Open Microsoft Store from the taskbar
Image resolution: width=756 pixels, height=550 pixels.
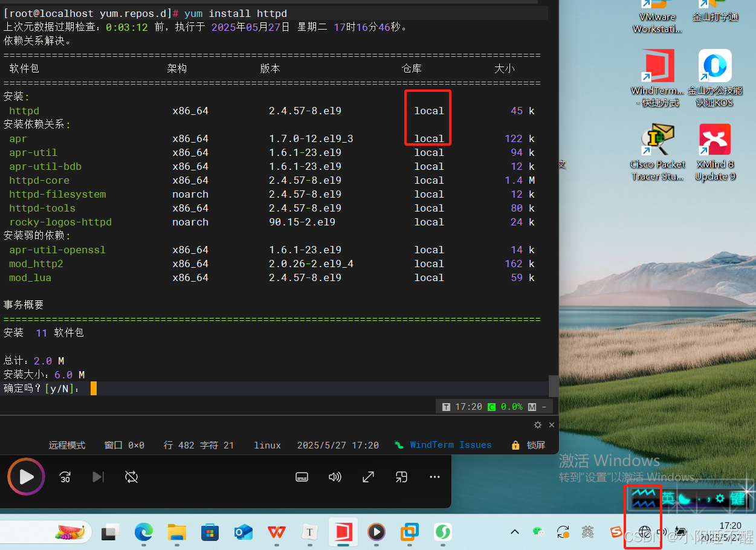pyautogui.click(x=210, y=532)
